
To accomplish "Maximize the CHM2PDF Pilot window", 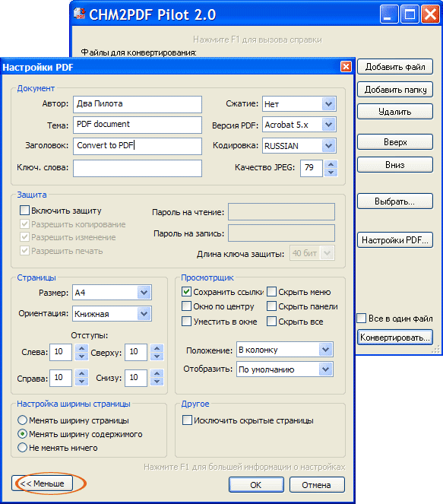I will [410, 14].
